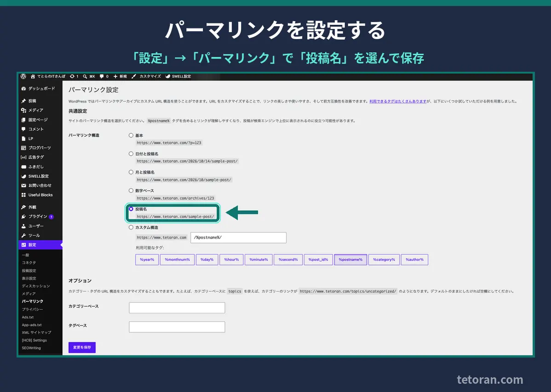This screenshot has height=392, width=551.
Task: Click the %monthnum% tag button
Action: point(177,259)
